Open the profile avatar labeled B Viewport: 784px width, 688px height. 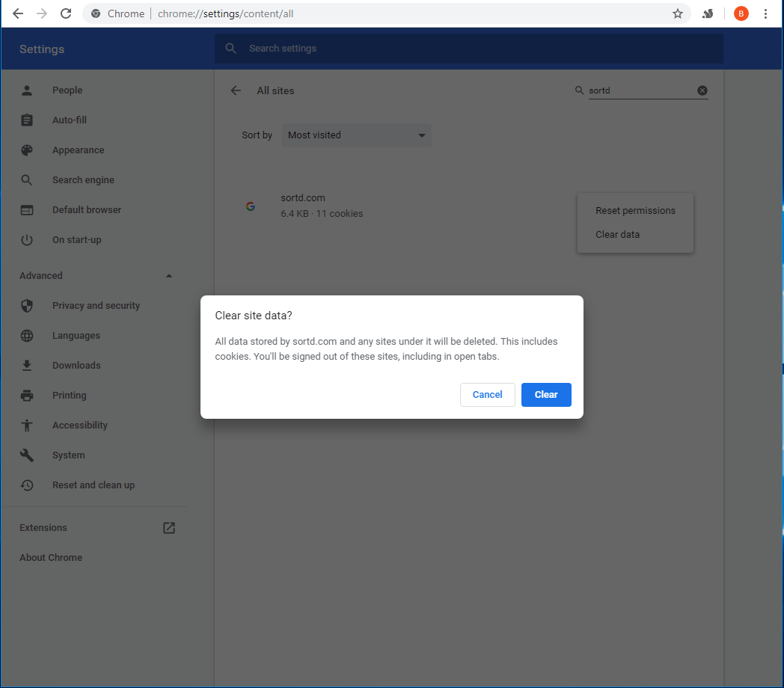click(x=741, y=13)
